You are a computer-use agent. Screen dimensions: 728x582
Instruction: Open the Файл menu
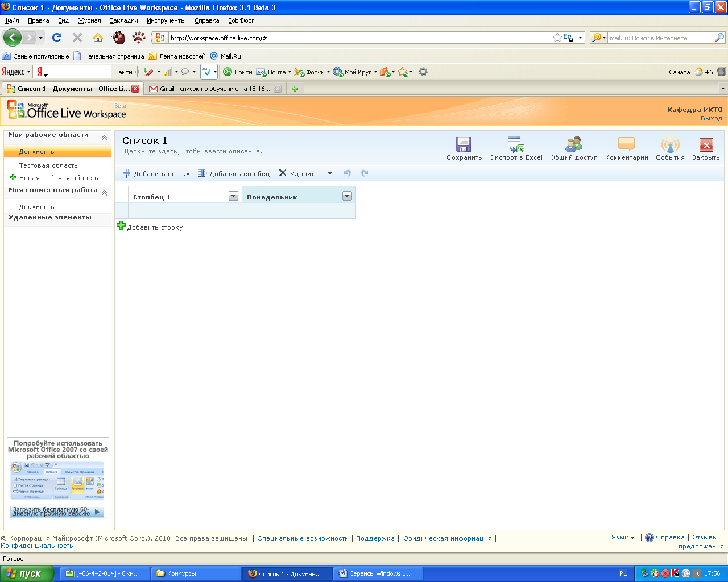coord(11,20)
